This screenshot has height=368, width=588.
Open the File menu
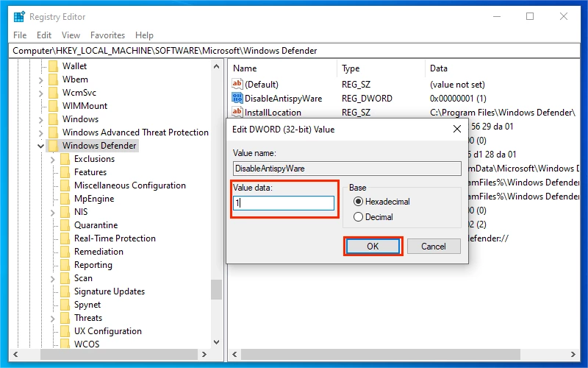(x=20, y=35)
